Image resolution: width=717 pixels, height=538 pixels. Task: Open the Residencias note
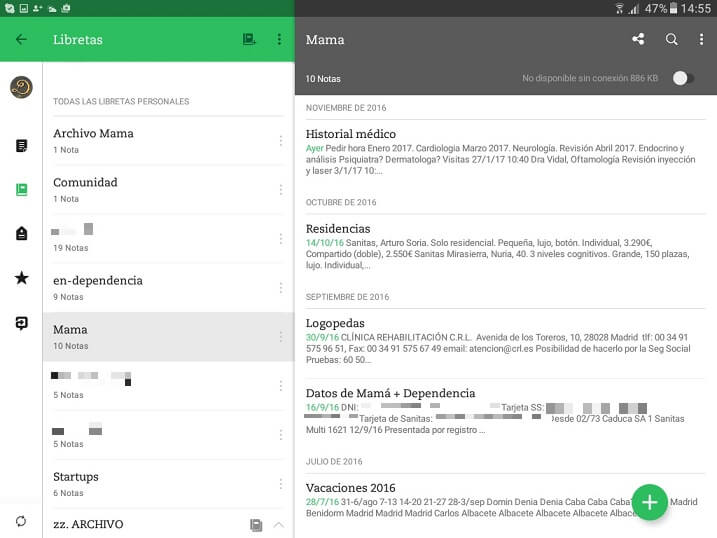coord(506,248)
